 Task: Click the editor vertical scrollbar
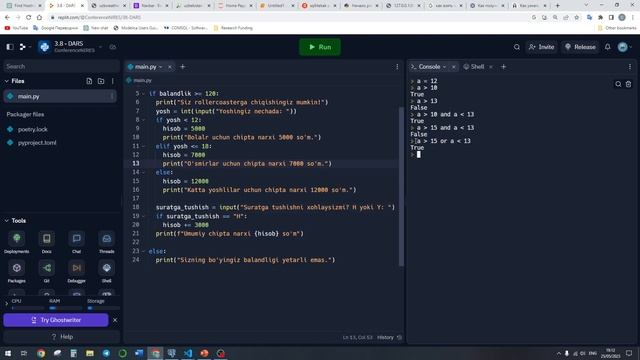pos(401,186)
